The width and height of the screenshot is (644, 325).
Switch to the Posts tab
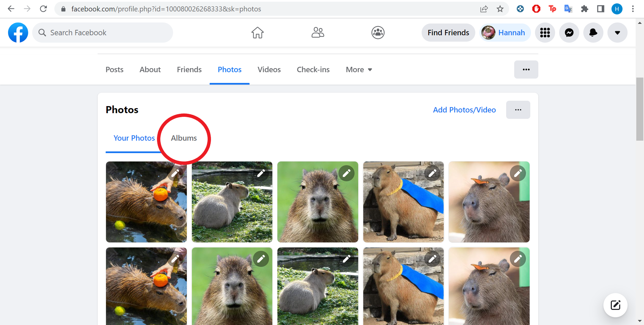tap(114, 69)
